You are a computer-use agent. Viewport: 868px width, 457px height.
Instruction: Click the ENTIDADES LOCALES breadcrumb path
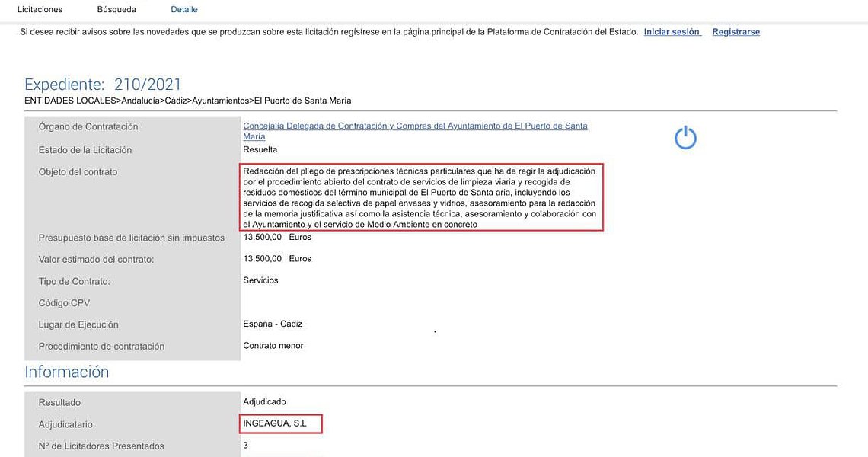tap(187, 101)
